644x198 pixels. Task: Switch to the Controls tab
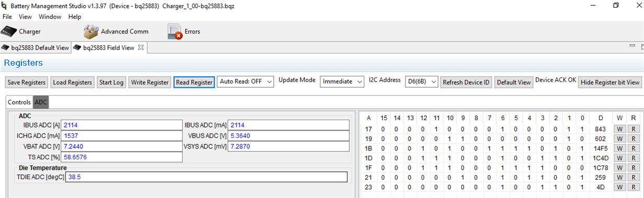tap(19, 102)
